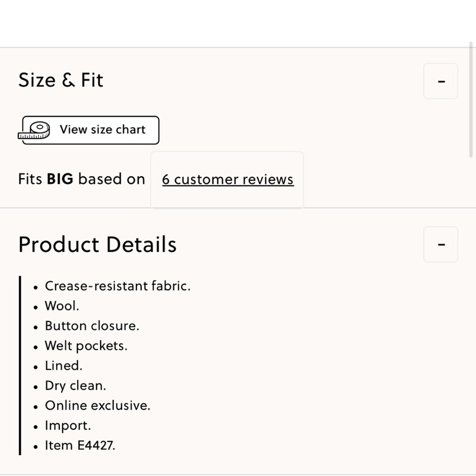The height and width of the screenshot is (476, 476).
Task: Click the Item E4427 product number
Action: pos(80,445)
